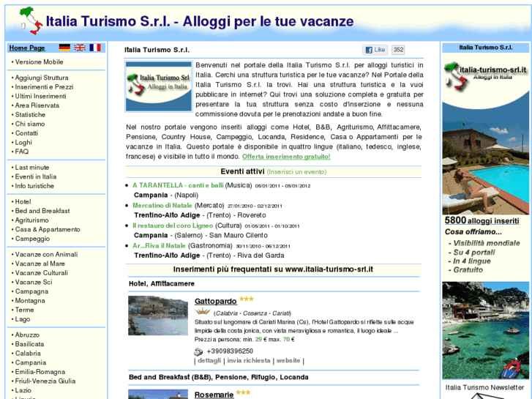Open Ar...Riva il Natale event
532x399 pixels.
[x=159, y=245]
